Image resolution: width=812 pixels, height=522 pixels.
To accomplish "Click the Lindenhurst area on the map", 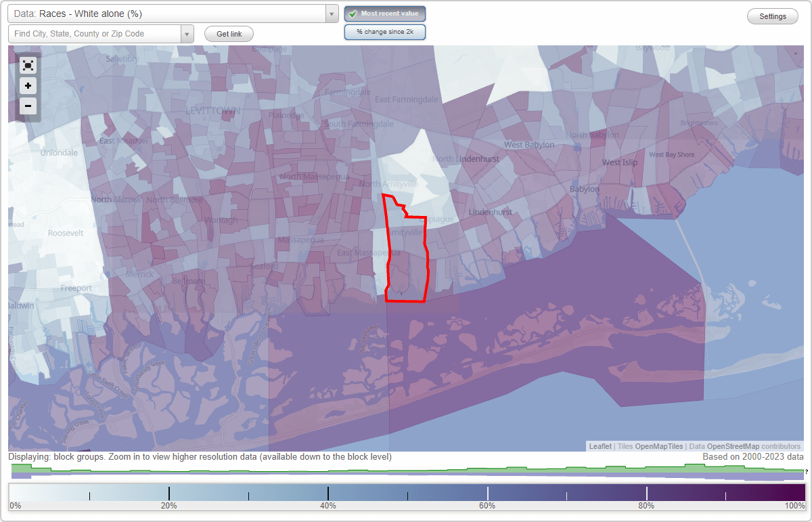I will [x=489, y=212].
